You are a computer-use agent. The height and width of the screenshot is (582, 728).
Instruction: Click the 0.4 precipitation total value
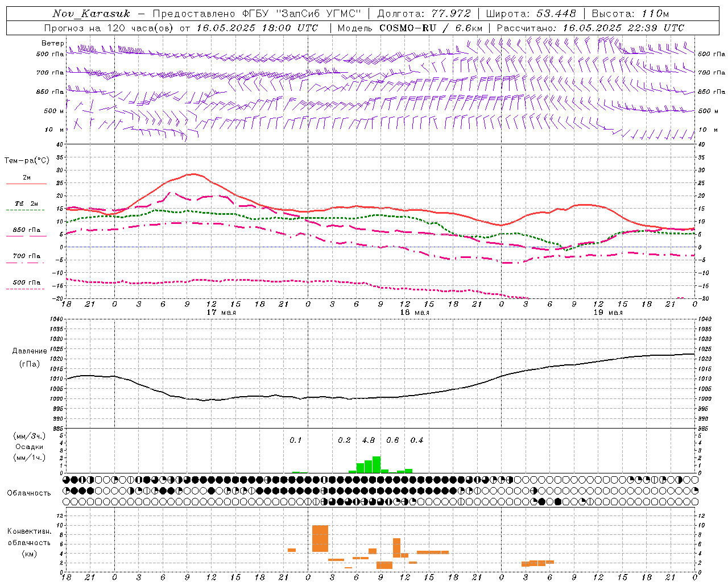click(x=417, y=440)
